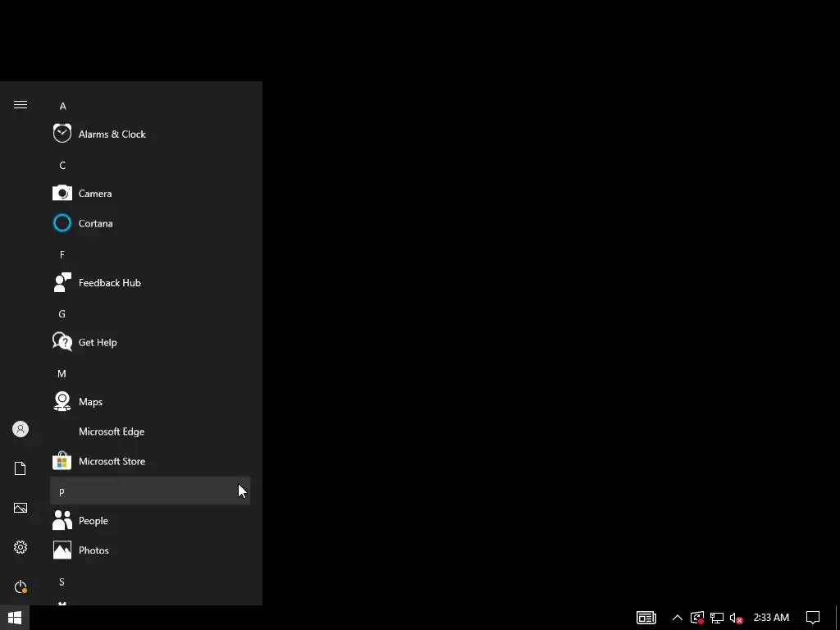Open the taskbar clock showing 2:33 AM

click(771, 618)
